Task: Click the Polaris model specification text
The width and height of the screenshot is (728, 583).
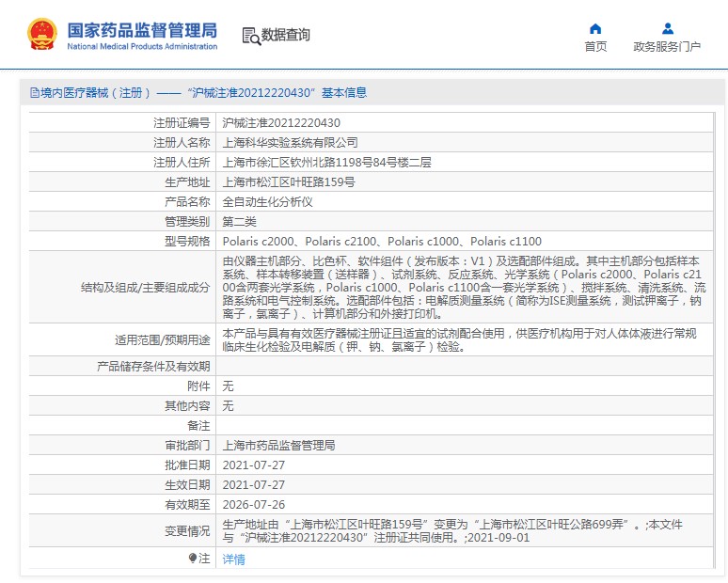Action: [382, 242]
